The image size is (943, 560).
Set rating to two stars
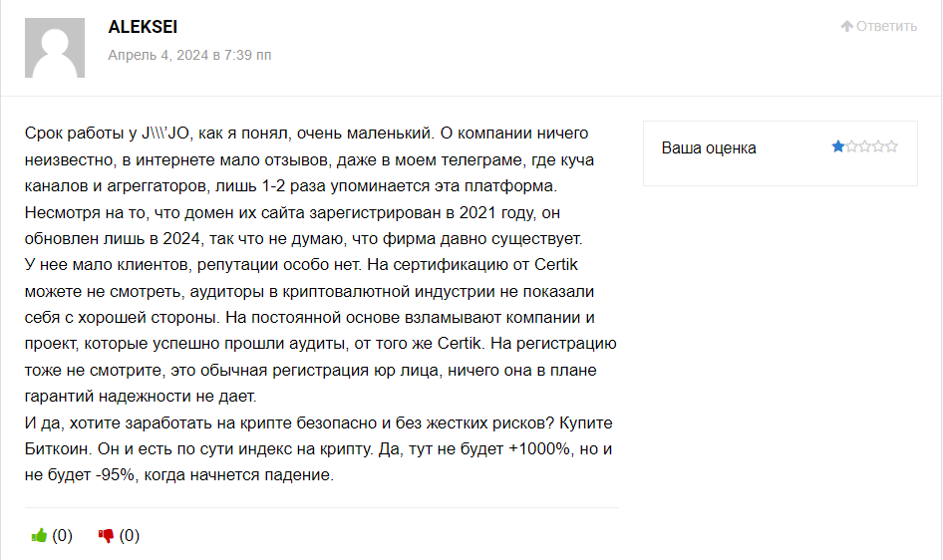coord(851,146)
